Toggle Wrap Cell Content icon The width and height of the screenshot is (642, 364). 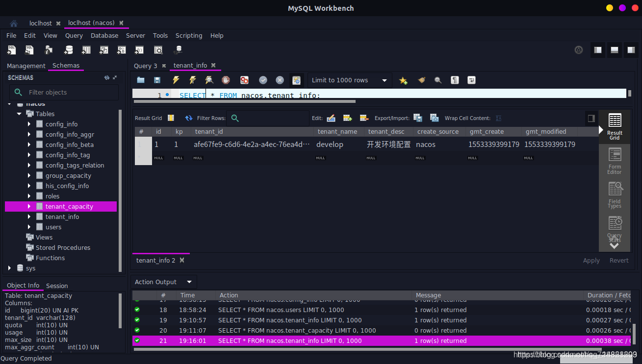[499, 118]
